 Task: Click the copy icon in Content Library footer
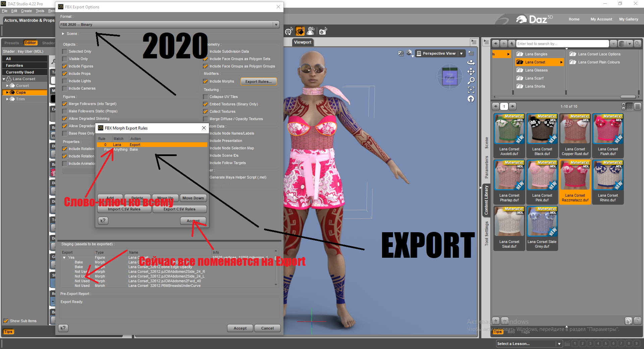tap(629, 321)
